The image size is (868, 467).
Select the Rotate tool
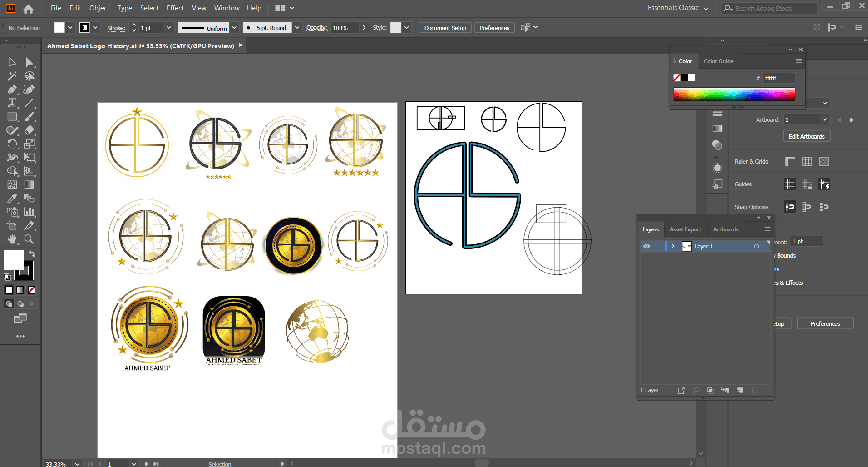click(12, 144)
